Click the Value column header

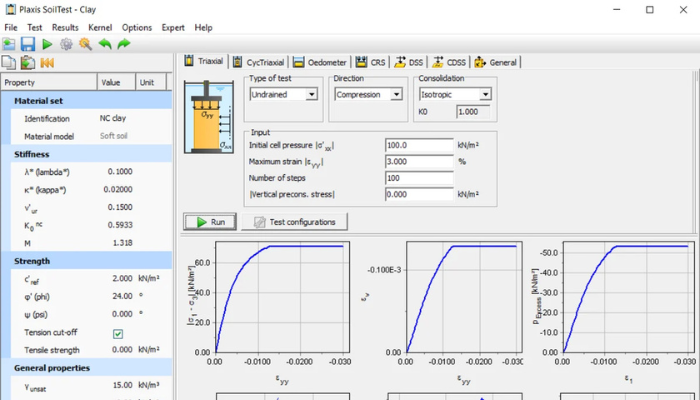coord(116,82)
